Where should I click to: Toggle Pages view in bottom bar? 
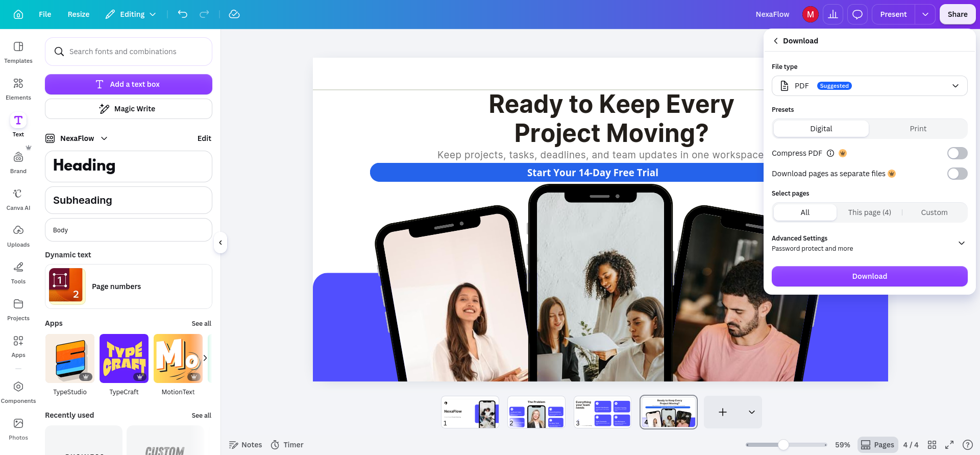click(x=877, y=445)
